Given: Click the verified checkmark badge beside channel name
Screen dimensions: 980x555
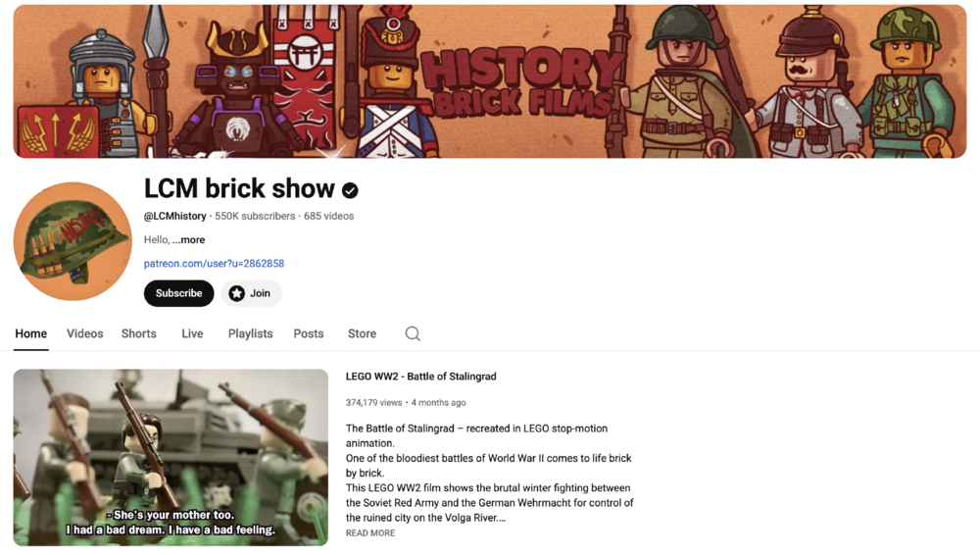Looking at the screenshot, I should pyautogui.click(x=350, y=190).
